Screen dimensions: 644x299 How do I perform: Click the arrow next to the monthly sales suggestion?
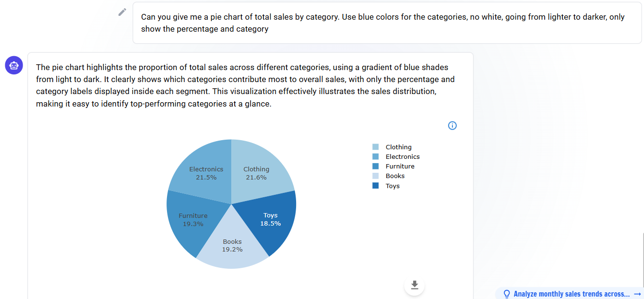pos(637,294)
